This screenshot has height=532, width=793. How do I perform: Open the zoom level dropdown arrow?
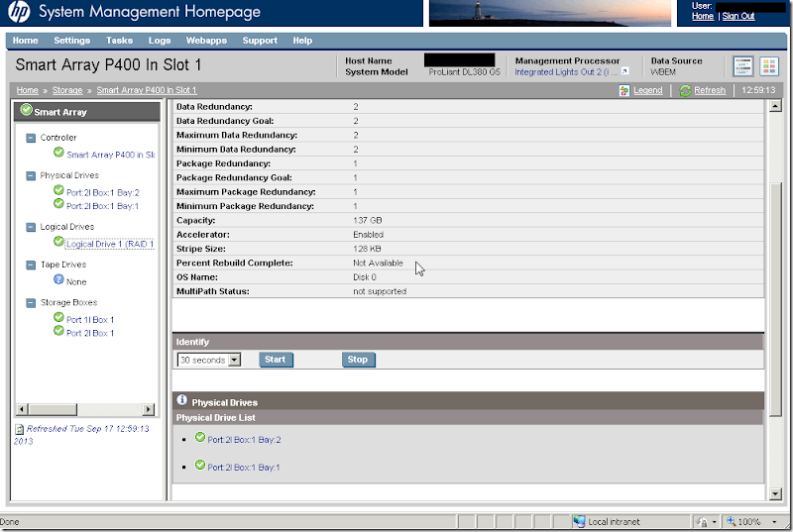click(x=774, y=522)
